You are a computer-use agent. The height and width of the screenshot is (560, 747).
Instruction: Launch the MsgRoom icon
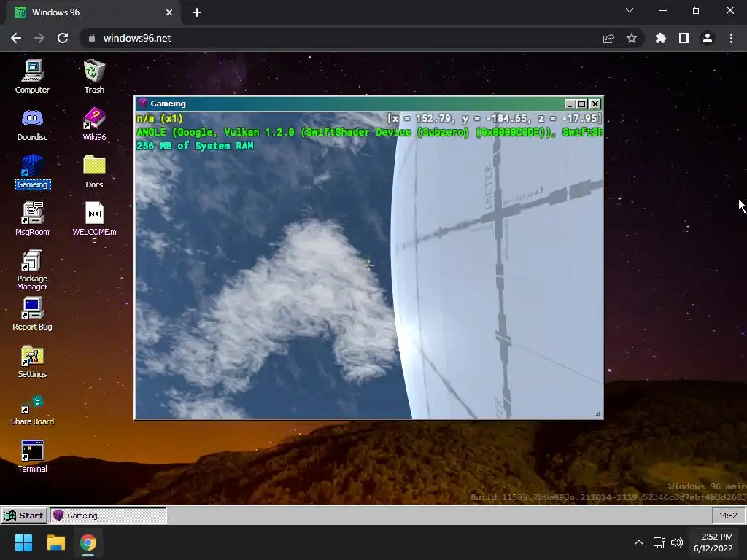(32, 219)
